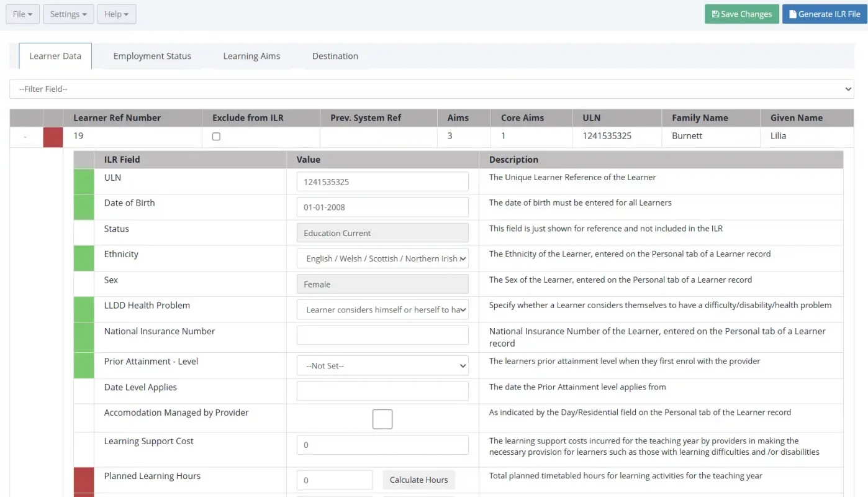This screenshot has width=868, height=497.
Task: Click the green swatch beside Ethnicity
Action: click(84, 258)
